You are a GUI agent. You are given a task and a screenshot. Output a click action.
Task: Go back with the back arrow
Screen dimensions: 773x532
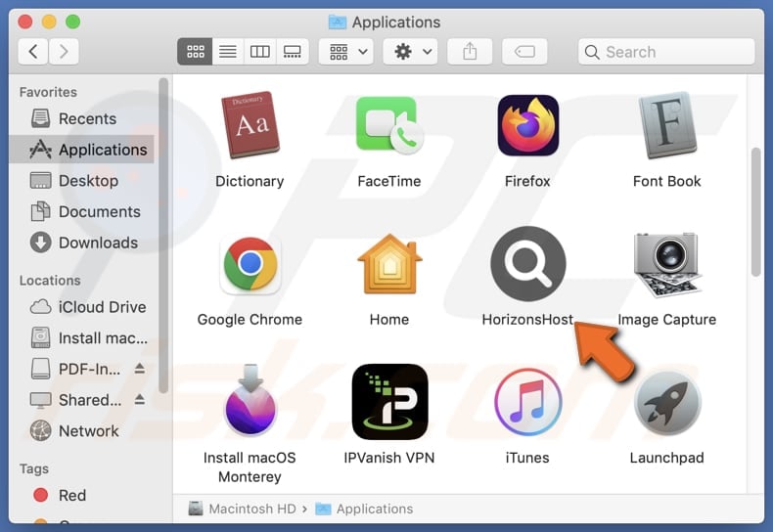tap(33, 51)
